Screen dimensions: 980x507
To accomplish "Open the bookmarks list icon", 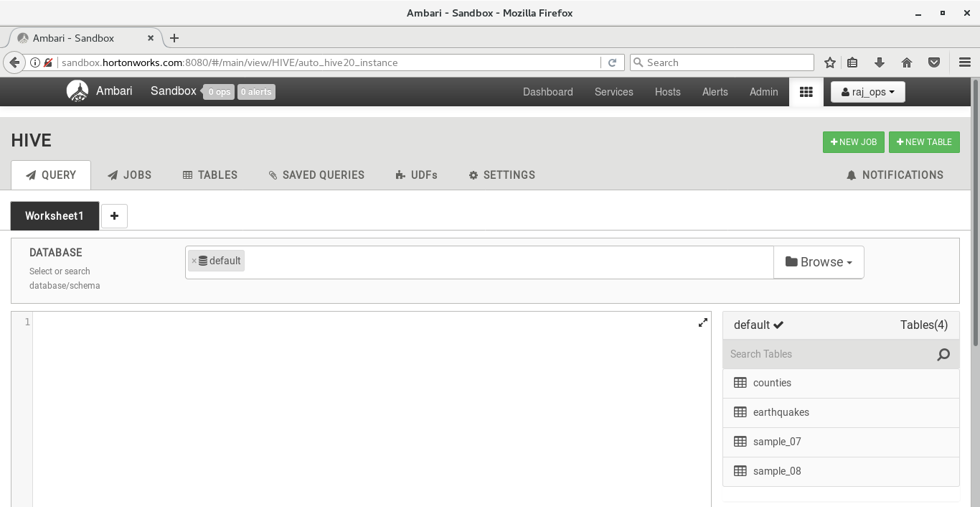I will 852,62.
